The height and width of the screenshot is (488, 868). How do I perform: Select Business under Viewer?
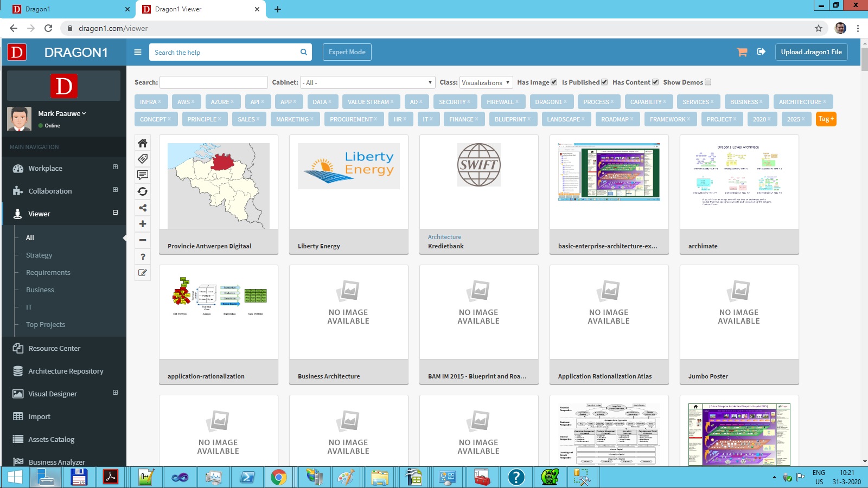tap(40, 290)
